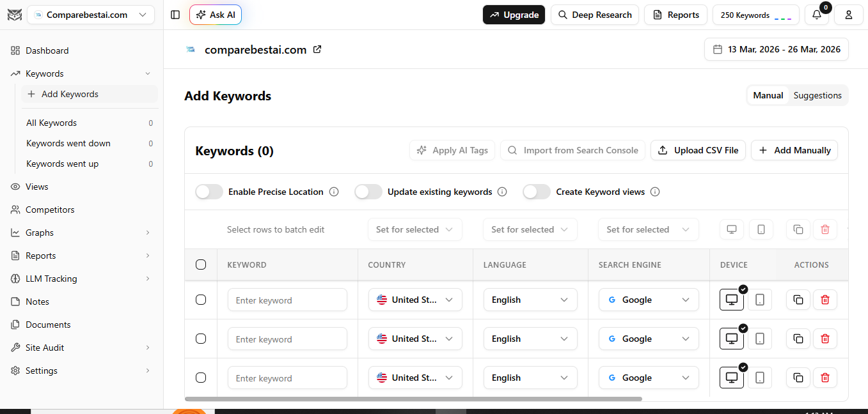Duplicate selected rows using batch copy icon

[798, 229]
